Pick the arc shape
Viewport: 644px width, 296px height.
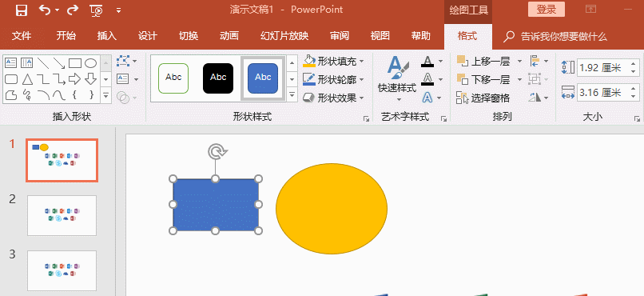pos(42,95)
